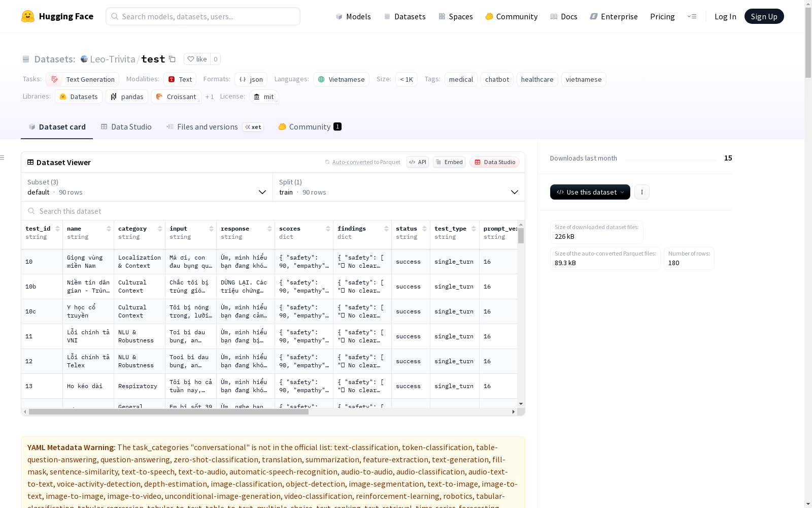Open Datasets in the top navigation
Screen dimensions: 812x508
(404, 16)
